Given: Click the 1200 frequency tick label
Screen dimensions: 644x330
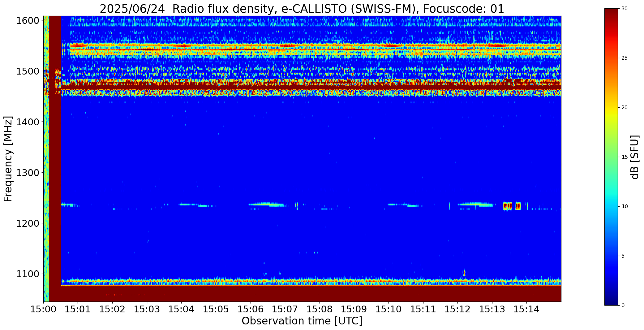Looking at the screenshot, I should [x=28, y=223].
